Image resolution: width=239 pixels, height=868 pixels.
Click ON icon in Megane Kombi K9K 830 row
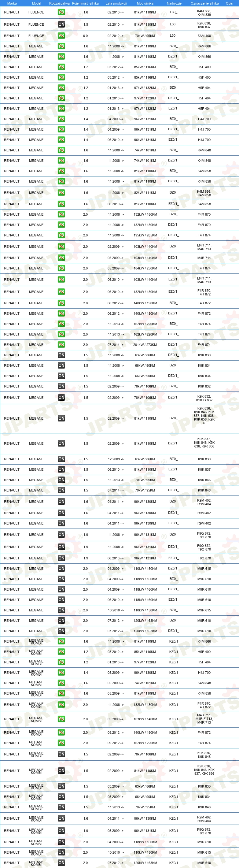pyautogui.click(x=61, y=786)
